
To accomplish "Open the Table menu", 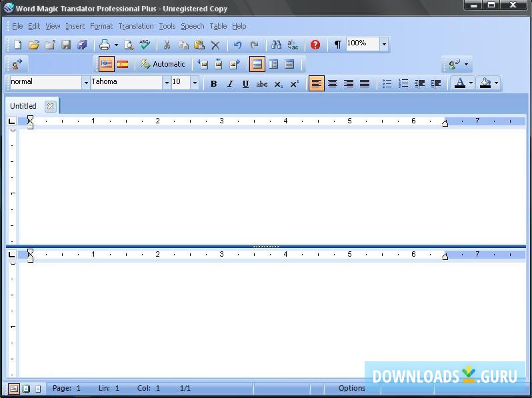I will click(218, 26).
